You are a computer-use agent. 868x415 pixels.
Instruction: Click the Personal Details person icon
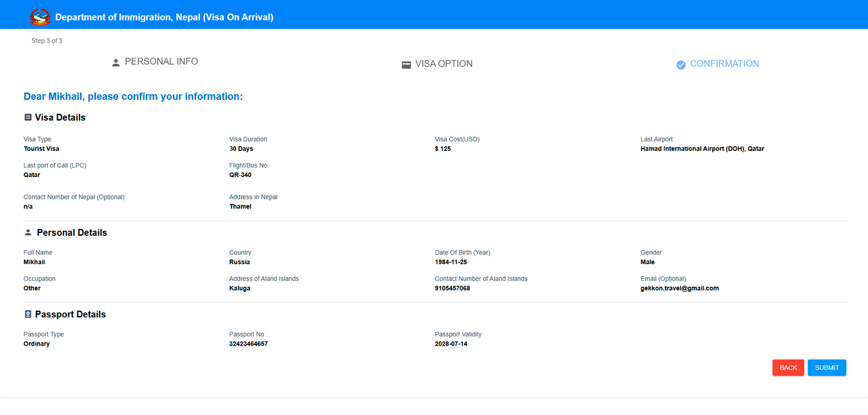(x=28, y=232)
